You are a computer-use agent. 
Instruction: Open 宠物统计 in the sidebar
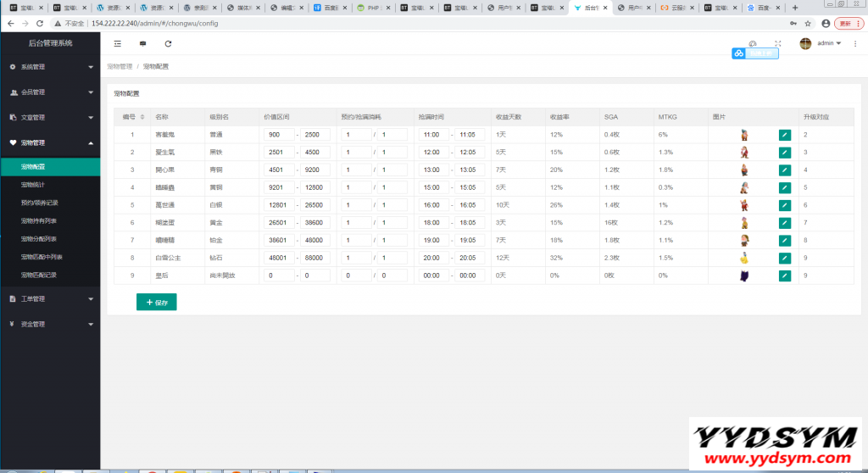tap(34, 184)
